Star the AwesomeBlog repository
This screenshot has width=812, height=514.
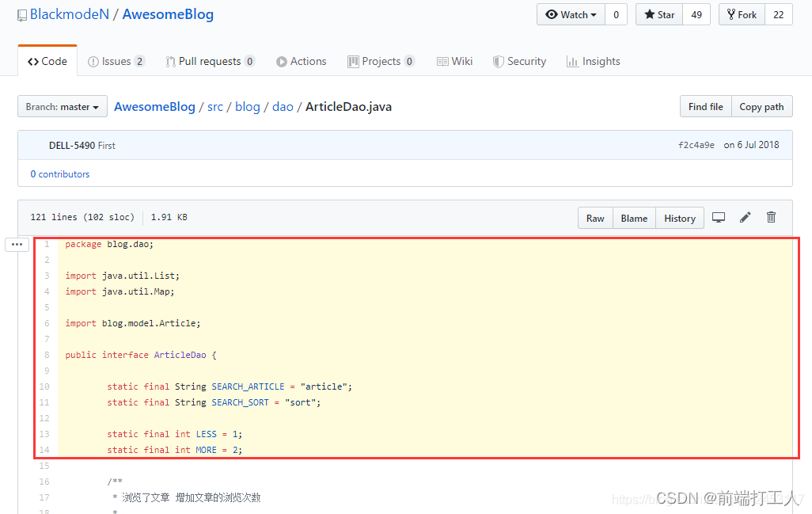pyautogui.click(x=659, y=14)
